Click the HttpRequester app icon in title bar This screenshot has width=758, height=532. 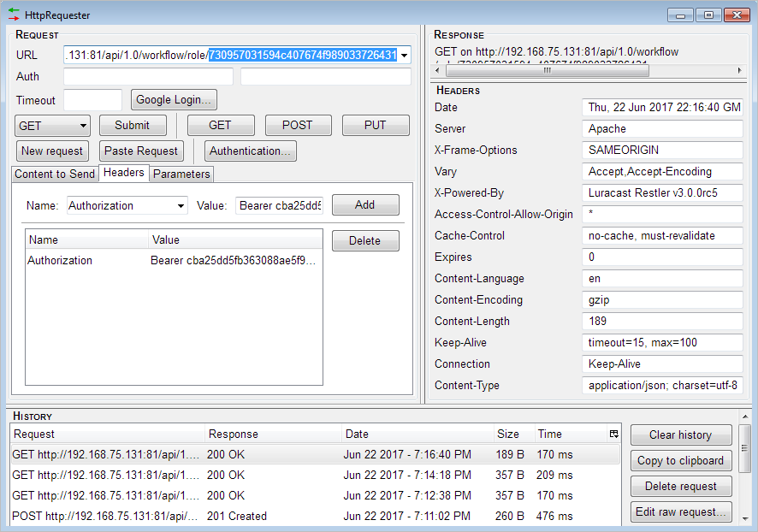(14, 15)
